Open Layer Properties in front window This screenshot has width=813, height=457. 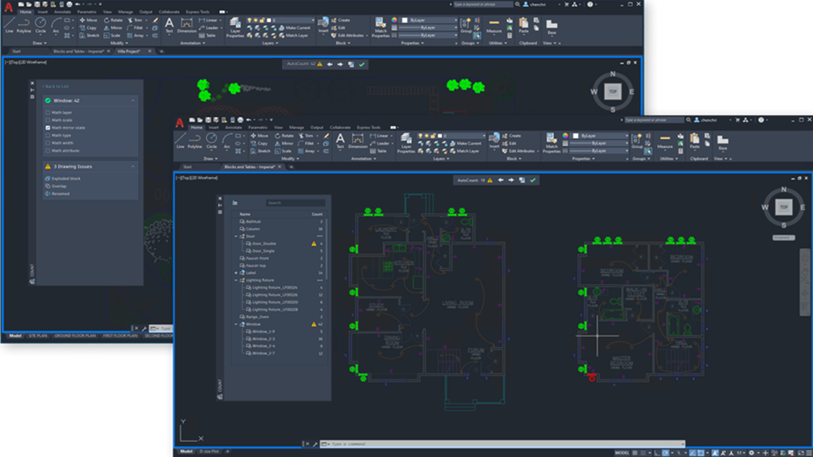pyautogui.click(x=406, y=143)
